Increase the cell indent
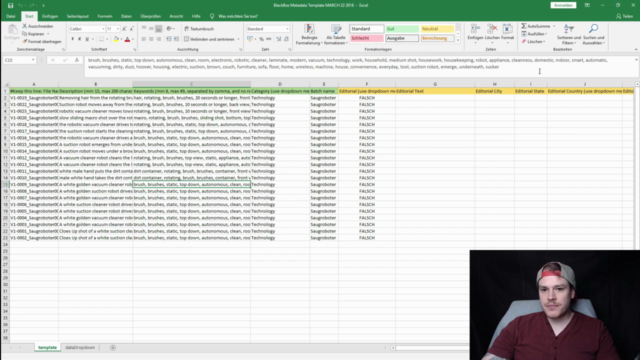 (176, 39)
